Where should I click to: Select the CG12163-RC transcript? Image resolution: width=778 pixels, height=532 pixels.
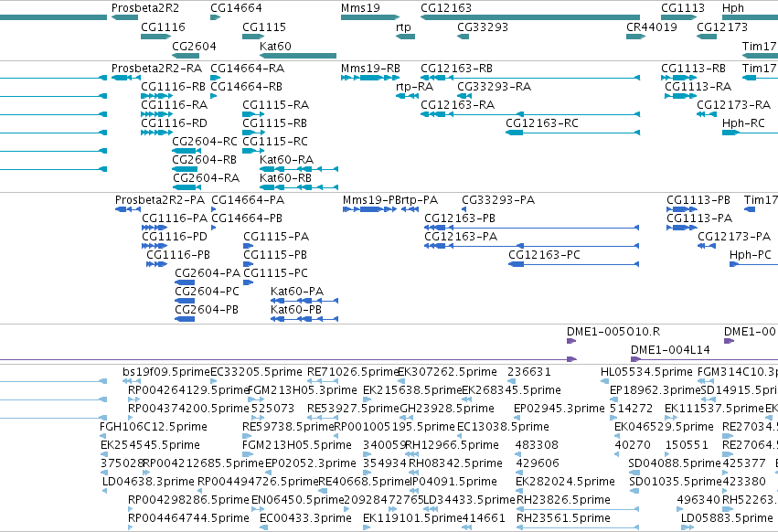point(572,133)
